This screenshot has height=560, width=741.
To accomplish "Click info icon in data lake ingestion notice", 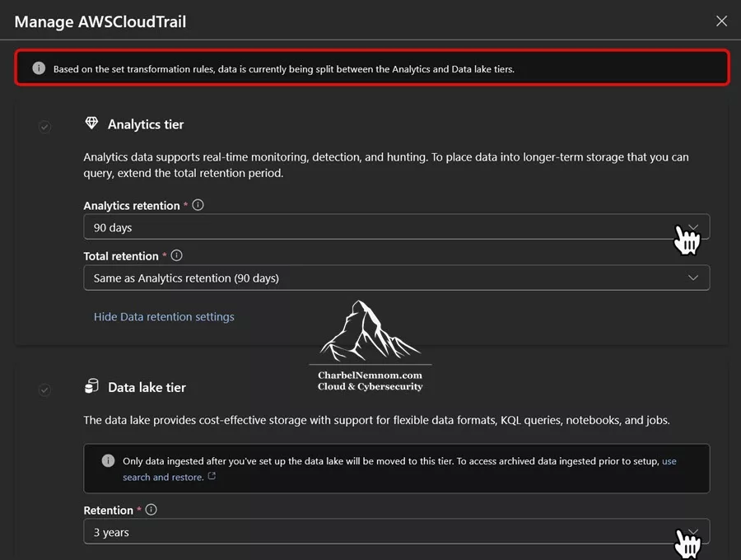I will click(x=108, y=460).
